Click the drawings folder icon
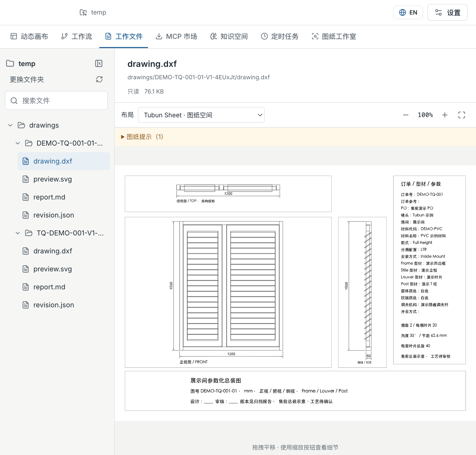476x455 pixels. pyautogui.click(x=21, y=125)
